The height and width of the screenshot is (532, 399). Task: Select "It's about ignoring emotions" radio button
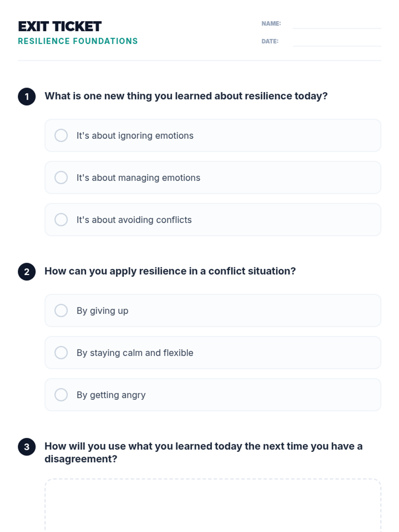point(61,136)
